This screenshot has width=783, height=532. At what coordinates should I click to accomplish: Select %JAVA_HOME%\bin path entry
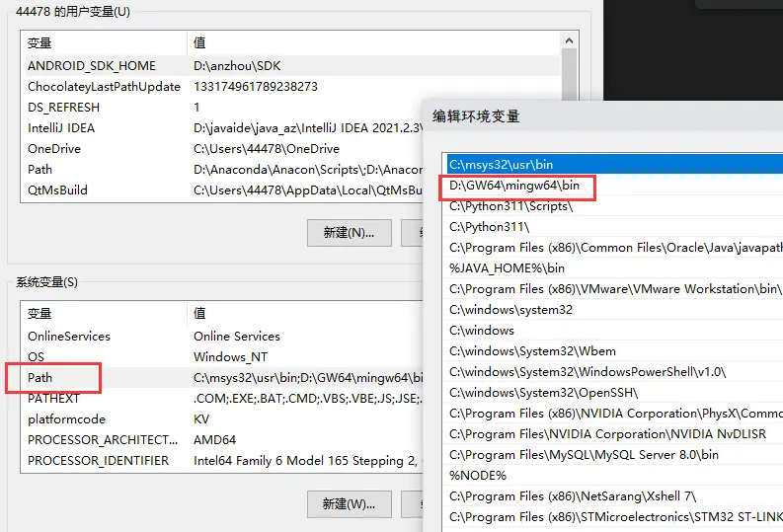click(x=507, y=267)
